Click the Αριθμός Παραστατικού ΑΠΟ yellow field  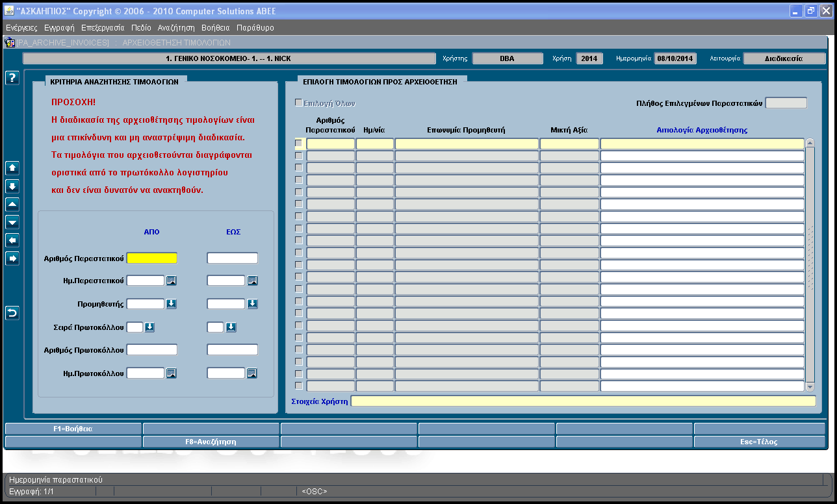(x=152, y=258)
